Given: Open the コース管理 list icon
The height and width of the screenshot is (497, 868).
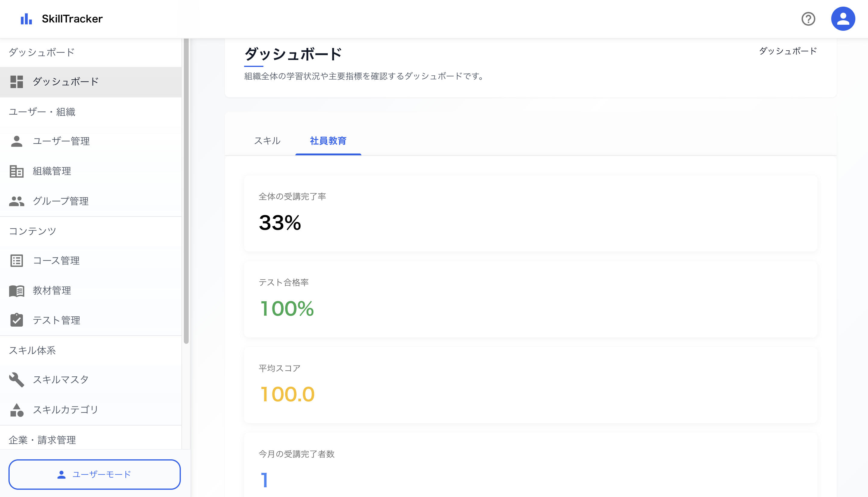Looking at the screenshot, I should coord(17,261).
